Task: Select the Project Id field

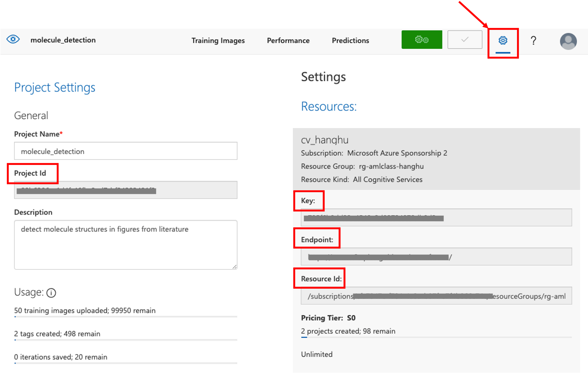Action: click(125, 190)
